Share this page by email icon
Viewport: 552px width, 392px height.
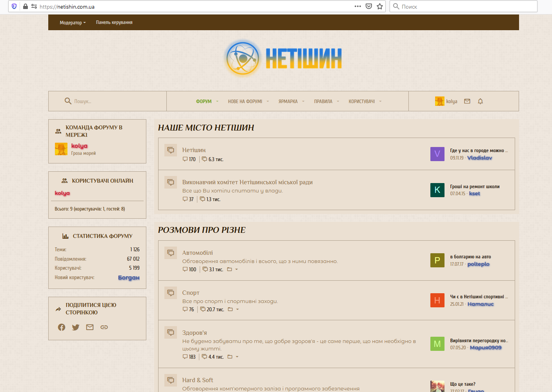pos(90,327)
